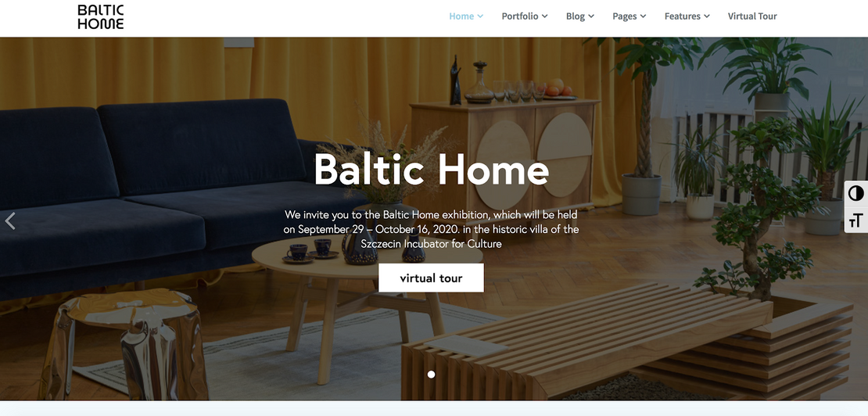Viewport: 868px width, 416px height.
Task: Open the Pages menu item
Action: [625, 16]
